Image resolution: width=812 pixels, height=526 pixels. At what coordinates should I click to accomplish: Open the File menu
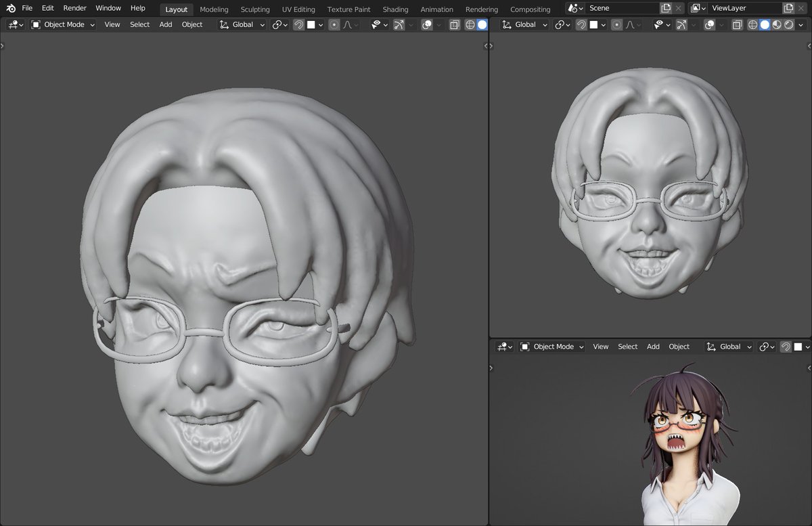tap(27, 8)
